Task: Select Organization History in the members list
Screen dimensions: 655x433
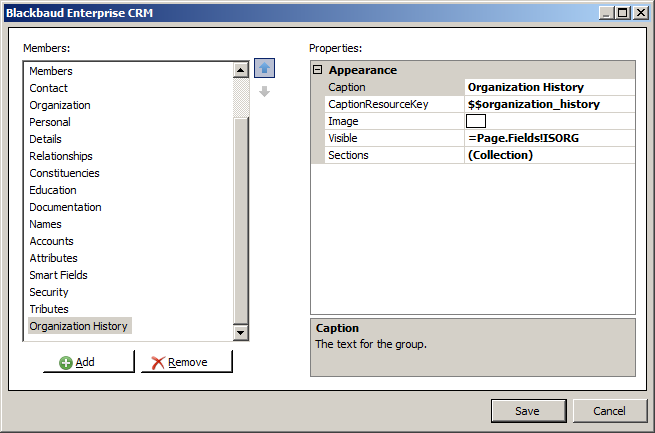Action: coord(79,326)
